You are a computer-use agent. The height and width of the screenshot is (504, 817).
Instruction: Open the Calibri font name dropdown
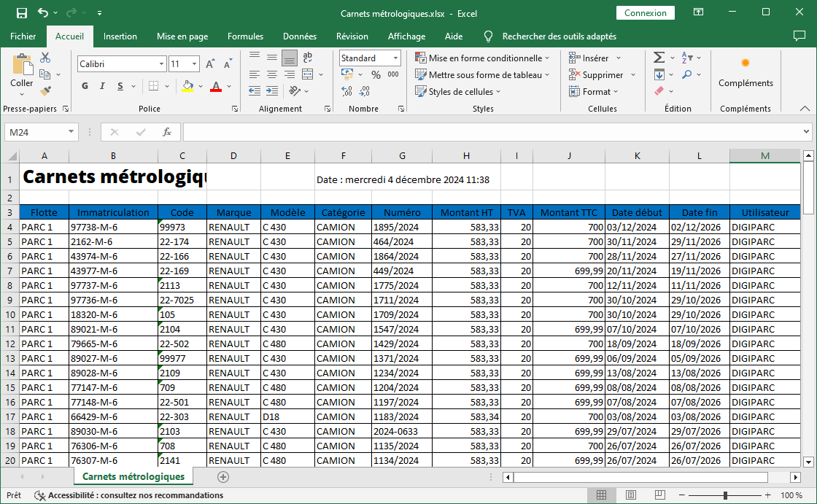[161, 64]
